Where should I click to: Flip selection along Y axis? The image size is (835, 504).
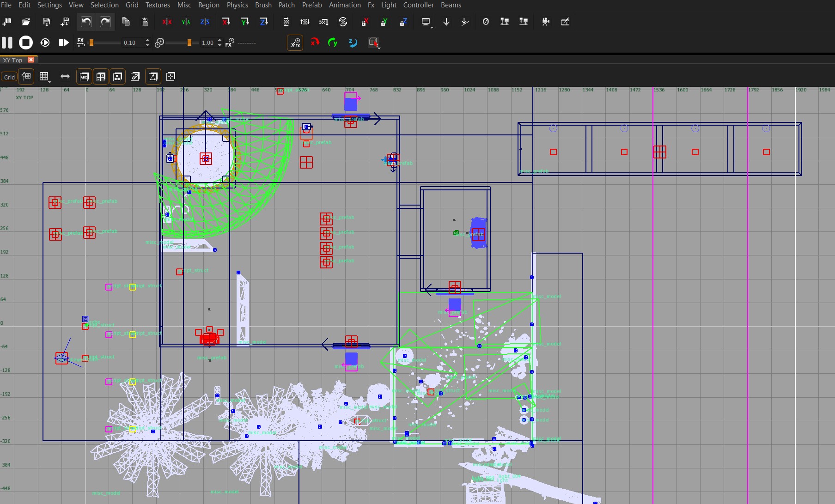click(x=186, y=22)
